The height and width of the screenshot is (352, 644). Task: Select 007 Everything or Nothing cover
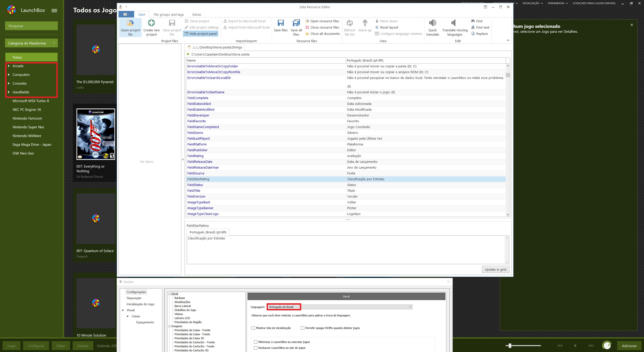(x=96, y=134)
